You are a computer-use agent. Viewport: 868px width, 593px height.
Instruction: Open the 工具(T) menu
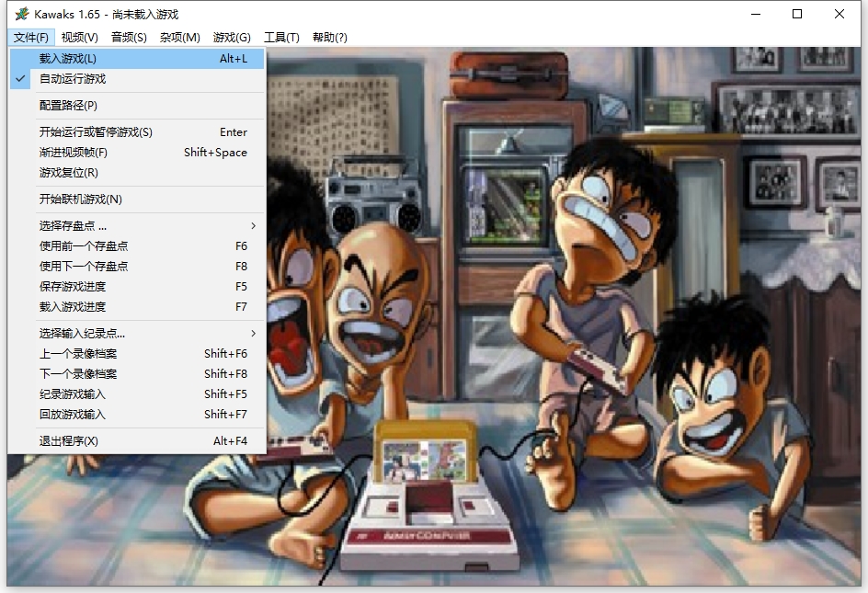[281, 37]
